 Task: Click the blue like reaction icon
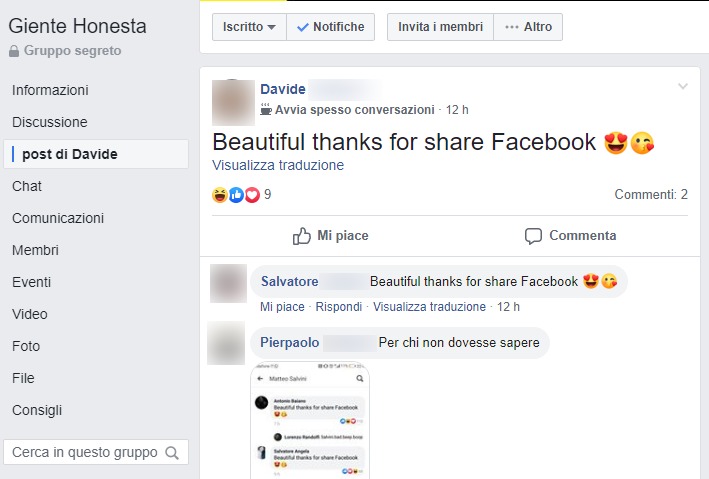(x=236, y=195)
